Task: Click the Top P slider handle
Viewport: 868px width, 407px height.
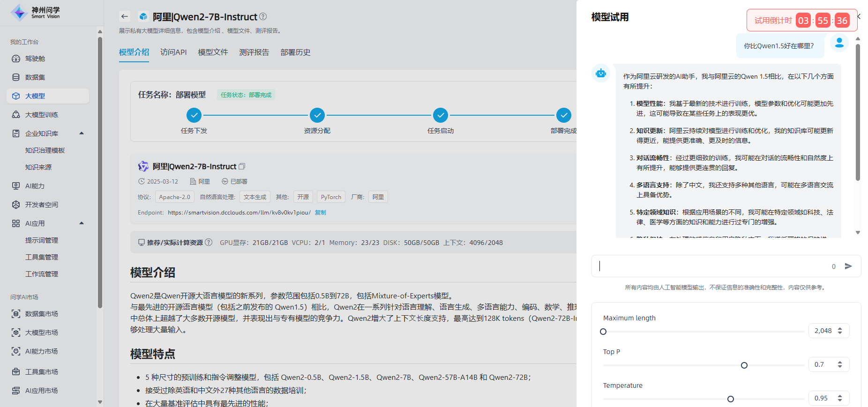Action: coord(744,365)
